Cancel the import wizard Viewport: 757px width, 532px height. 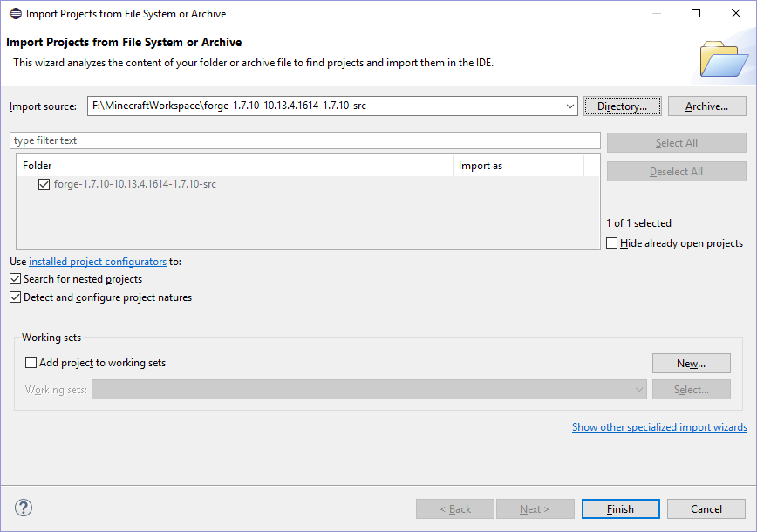click(x=706, y=509)
